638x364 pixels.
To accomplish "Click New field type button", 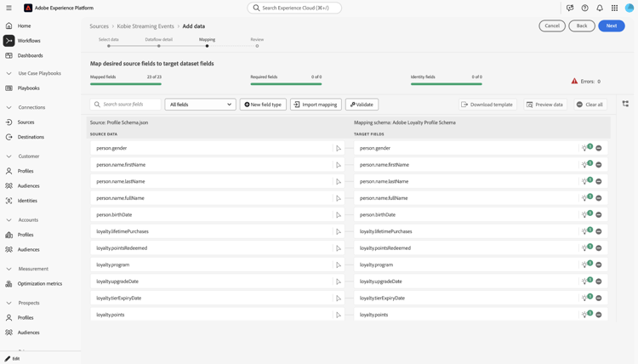I will coord(263,105).
